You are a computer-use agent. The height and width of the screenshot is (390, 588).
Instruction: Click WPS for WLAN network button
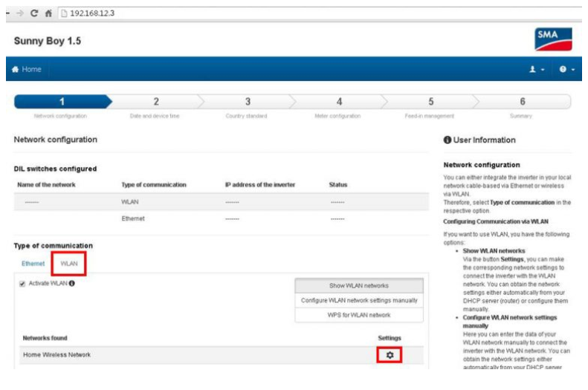(x=359, y=315)
